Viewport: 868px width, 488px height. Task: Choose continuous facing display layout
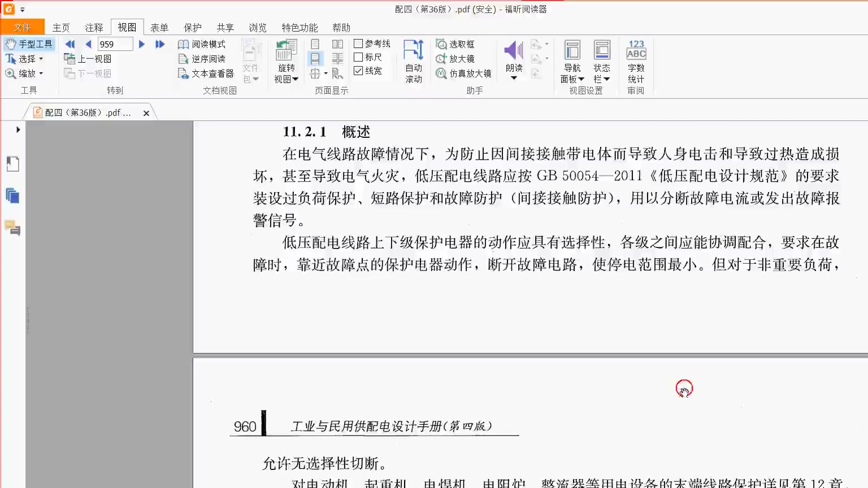(x=337, y=59)
